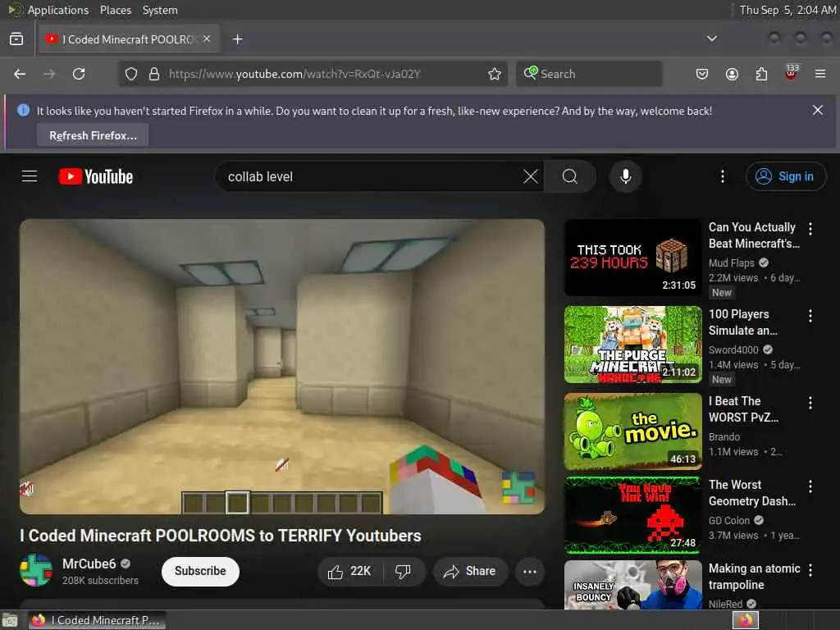
Task: Reload the page with the refresh icon
Action: (79, 74)
